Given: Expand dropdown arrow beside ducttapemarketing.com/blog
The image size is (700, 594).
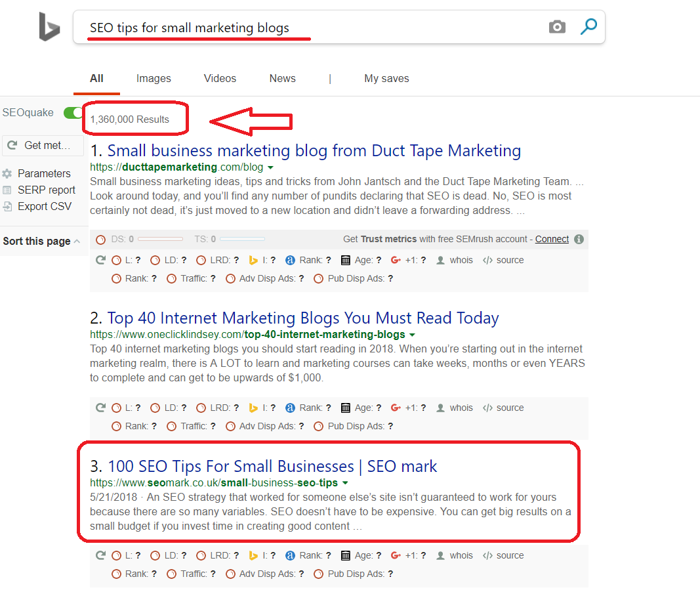Looking at the screenshot, I should tap(270, 168).
